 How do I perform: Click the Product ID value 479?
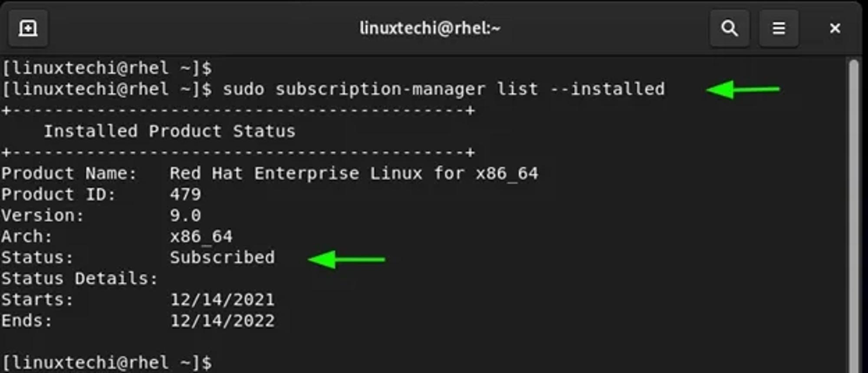pyautogui.click(x=185, y=194)
